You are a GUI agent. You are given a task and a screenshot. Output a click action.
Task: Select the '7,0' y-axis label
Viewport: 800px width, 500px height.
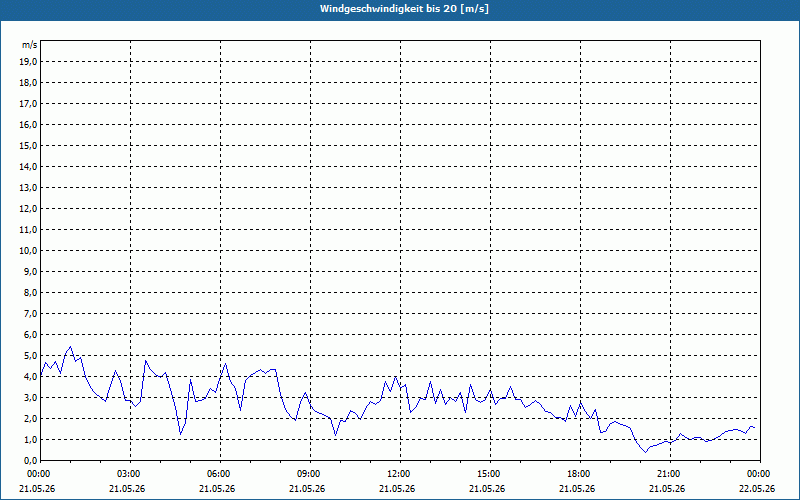click(30, 314)
